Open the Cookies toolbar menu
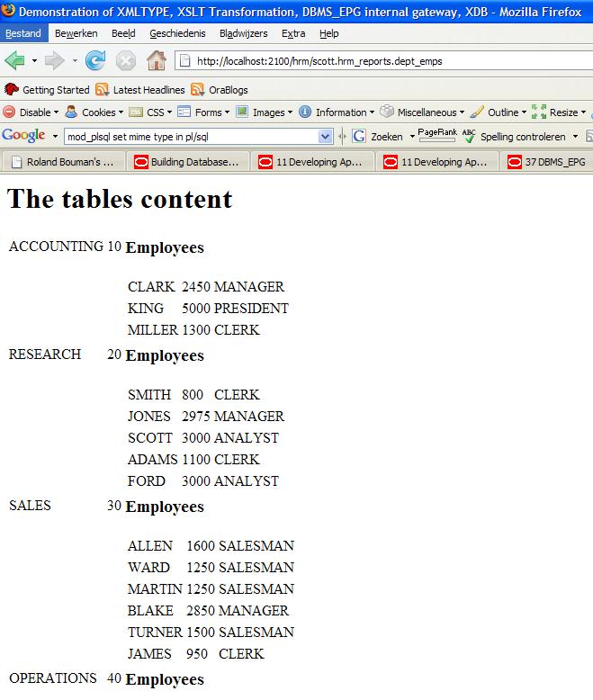The height and width of the screenshot is (700, 593). [x=94, y=112]
